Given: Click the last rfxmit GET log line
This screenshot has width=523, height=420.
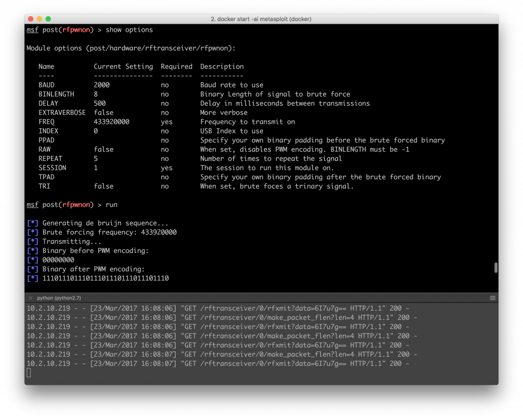Looking at the screenshot, I should coord(218,363).
